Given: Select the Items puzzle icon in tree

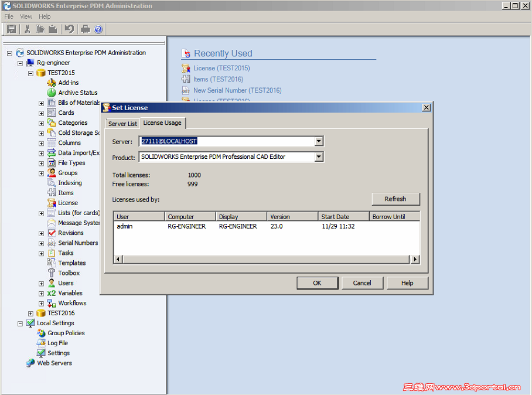Looking at the screenshot, I should pyautogui.click(x=52, y=193).
